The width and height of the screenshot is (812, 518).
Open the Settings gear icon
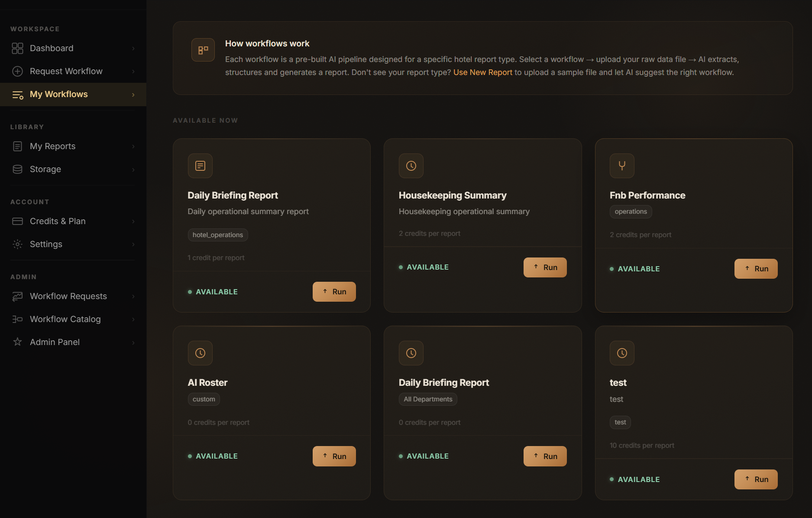tap(18, 244)
